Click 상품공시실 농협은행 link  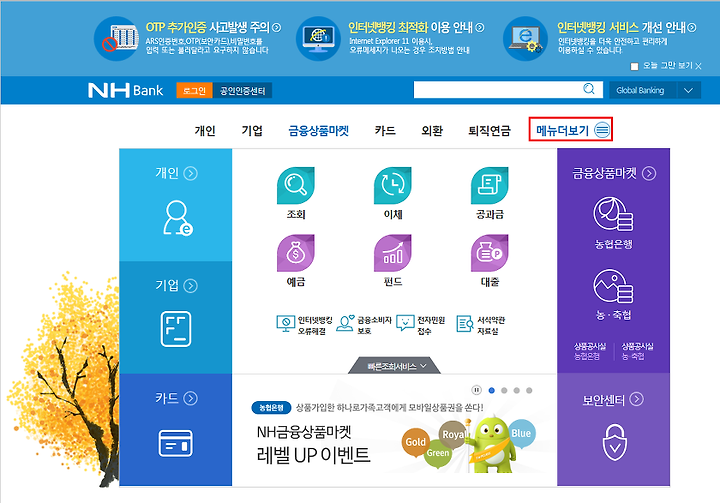[x=590, y=351]
